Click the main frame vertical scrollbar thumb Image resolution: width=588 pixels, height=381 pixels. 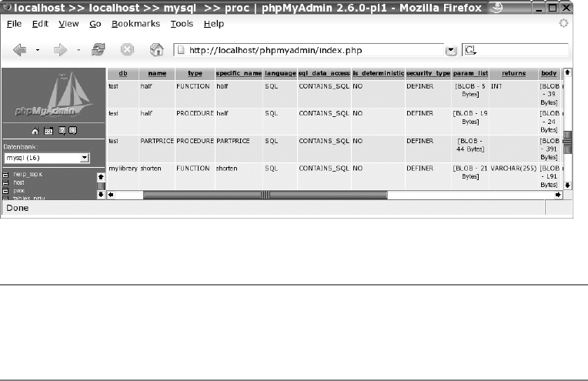point(567,142)
